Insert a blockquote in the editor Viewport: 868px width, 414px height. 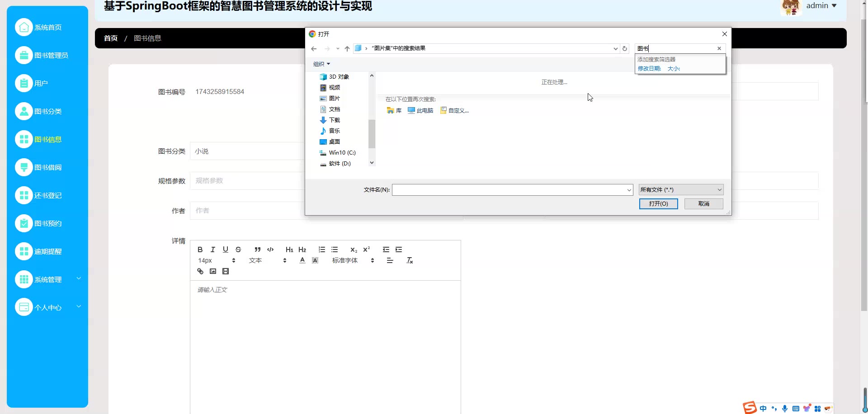pyautogui.click(x=258, y=249)
